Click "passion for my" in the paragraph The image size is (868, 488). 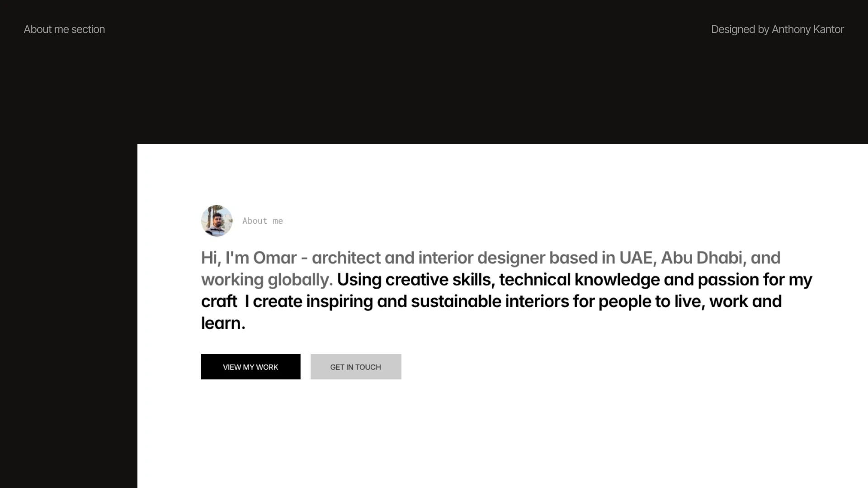tap(755, 280)
